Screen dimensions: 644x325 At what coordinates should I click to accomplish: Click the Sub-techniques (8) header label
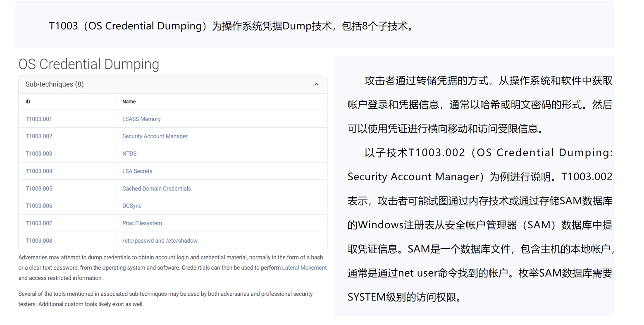point(55,84)
